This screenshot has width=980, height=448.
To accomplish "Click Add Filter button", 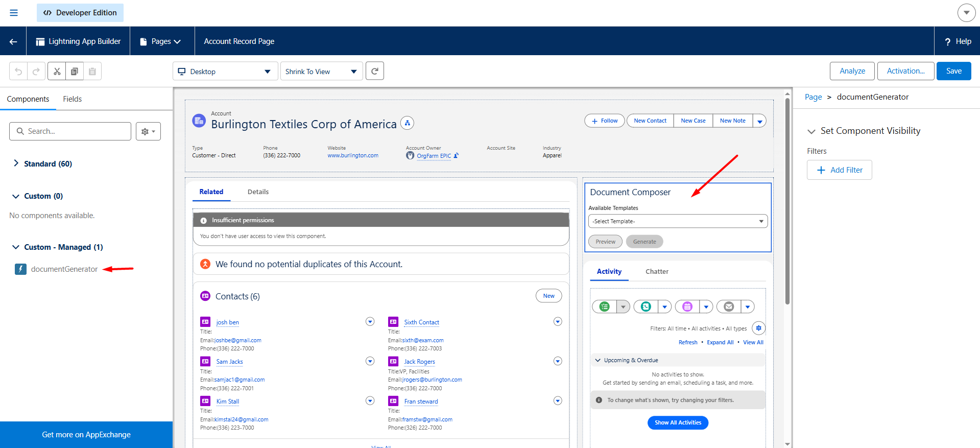I will click(839, 170).
